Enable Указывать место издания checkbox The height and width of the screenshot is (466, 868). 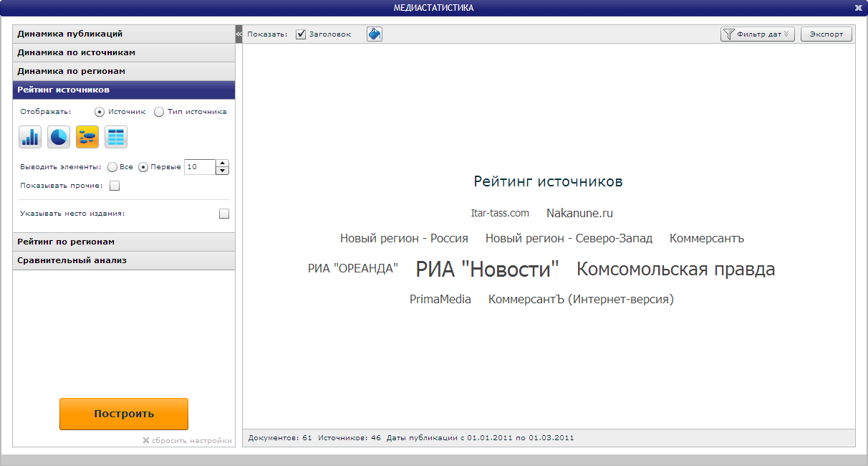point(224,214)
